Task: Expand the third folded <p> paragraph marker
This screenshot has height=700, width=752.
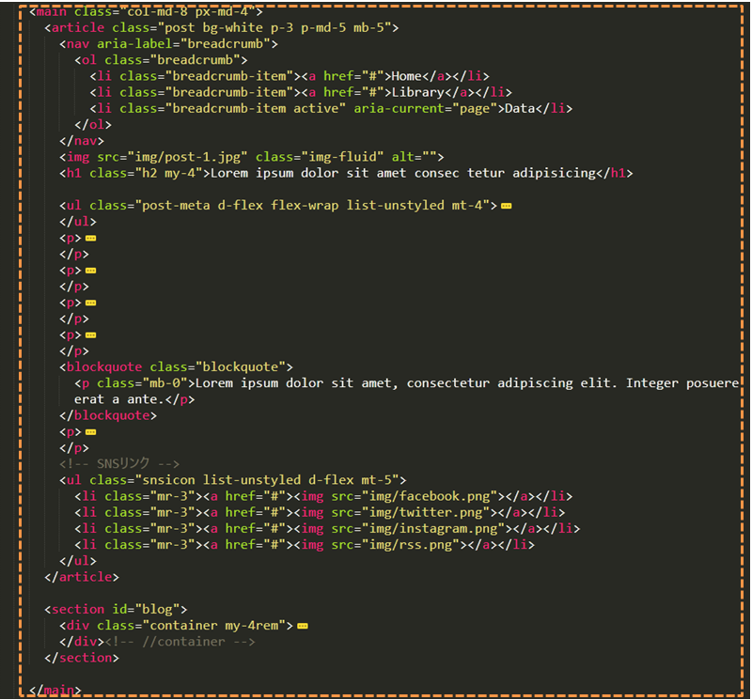Action: click(x=90, y=303)
